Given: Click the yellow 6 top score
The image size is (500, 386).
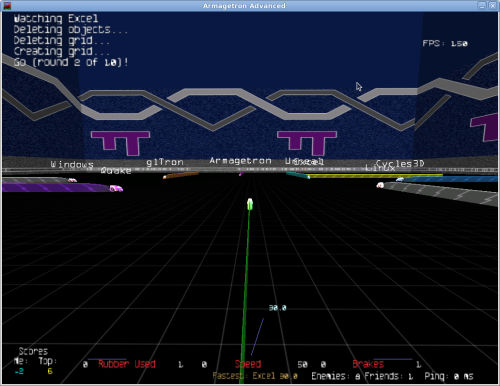Looking at the screenshot, I should coord(50,371).
